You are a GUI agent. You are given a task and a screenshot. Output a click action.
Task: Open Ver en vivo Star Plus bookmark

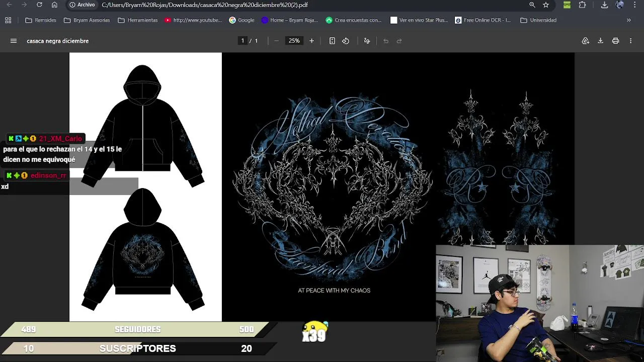[419, 20]
